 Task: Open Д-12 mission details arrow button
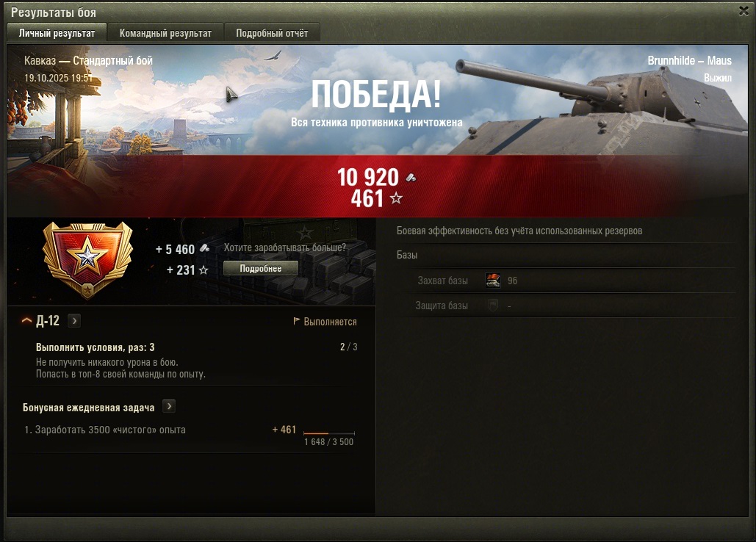[74, 321]
